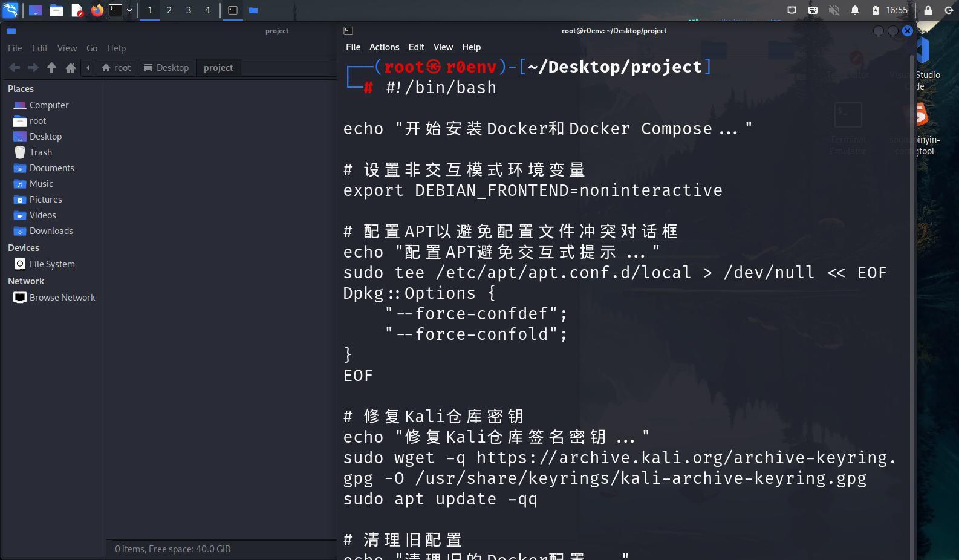Open the notifications bell icon

[x=855, y=10]
